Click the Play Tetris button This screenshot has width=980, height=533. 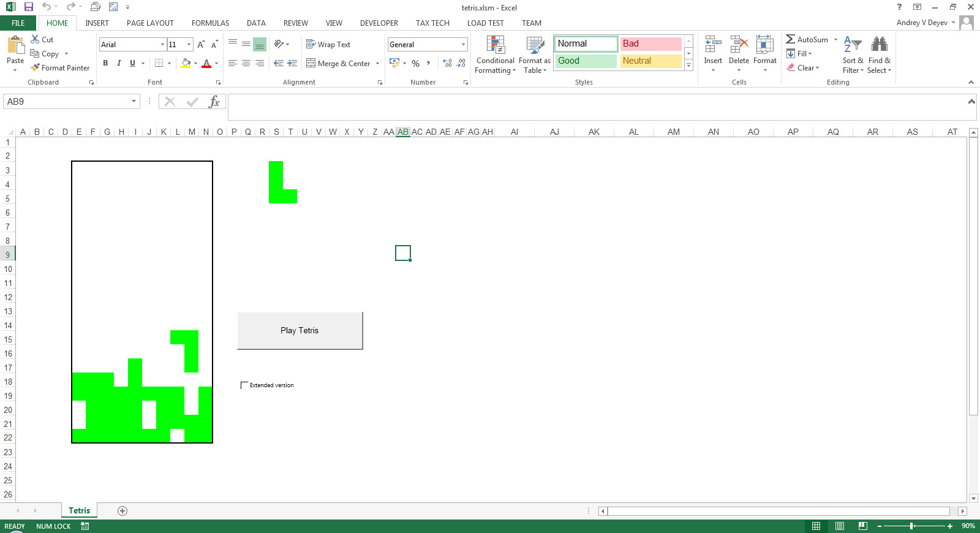[300, 331]
